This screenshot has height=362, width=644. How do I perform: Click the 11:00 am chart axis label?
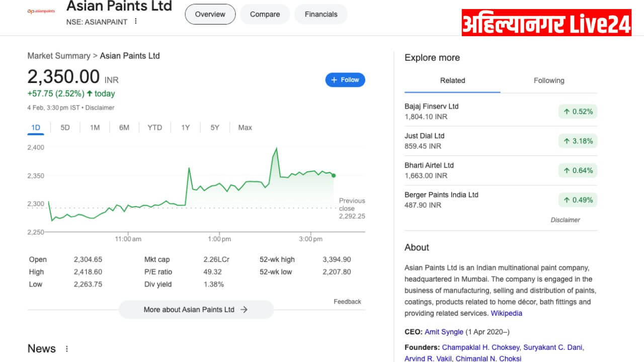point(128,239)
